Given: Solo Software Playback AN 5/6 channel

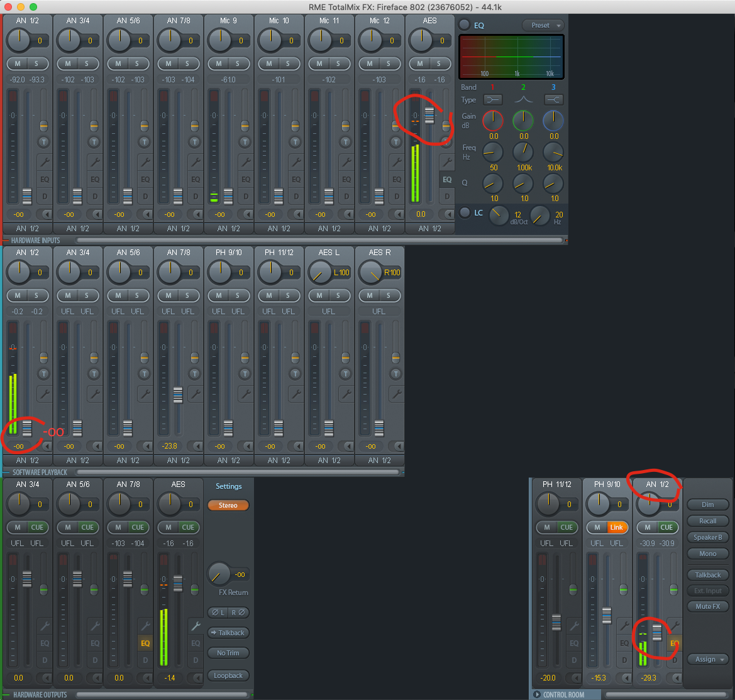Looking at the screenshot, I should coord(137,296).
